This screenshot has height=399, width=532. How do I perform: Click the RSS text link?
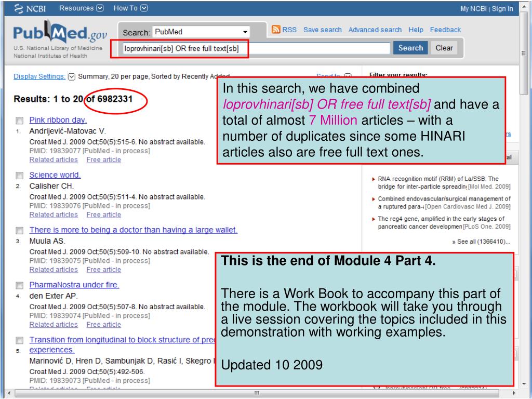tap(289, 30)
